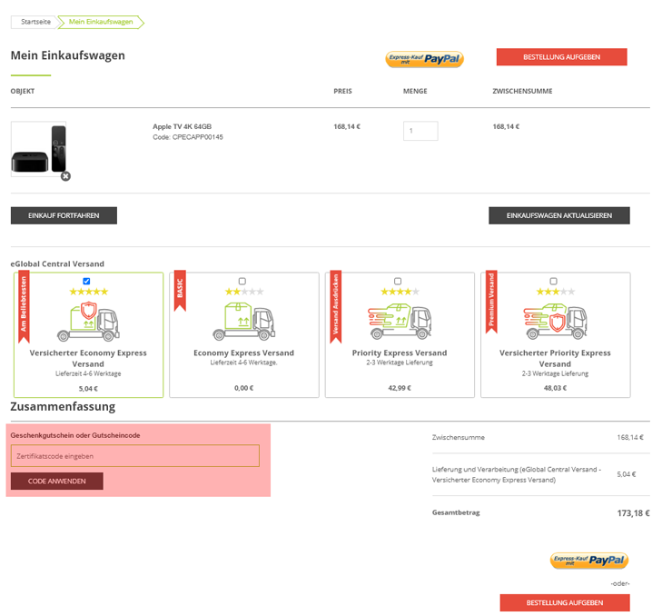The image size is (672, 616).
Task: Click the Gesamtbetrag value '173,18 €'
Action: (634, 513)
